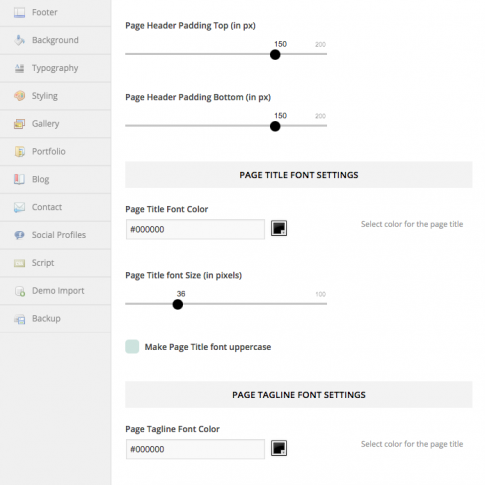Enable Make Page Title font uppercase checkbox
The image size is (485, 485).
132,347
